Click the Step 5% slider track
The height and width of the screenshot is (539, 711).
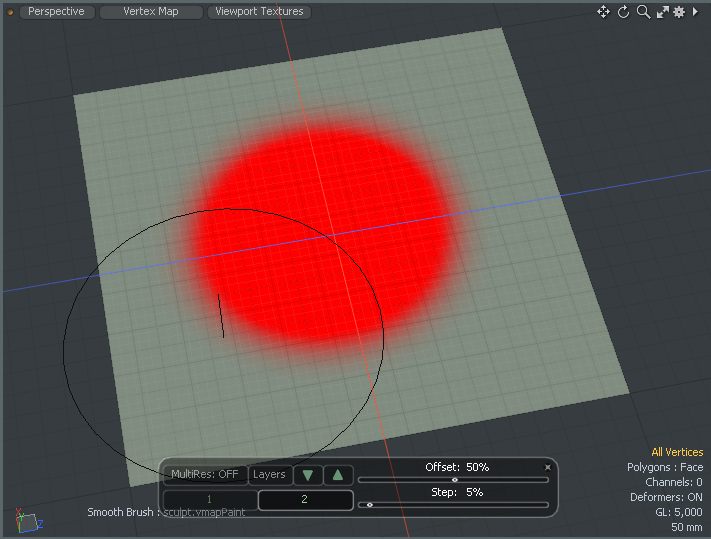454,505
